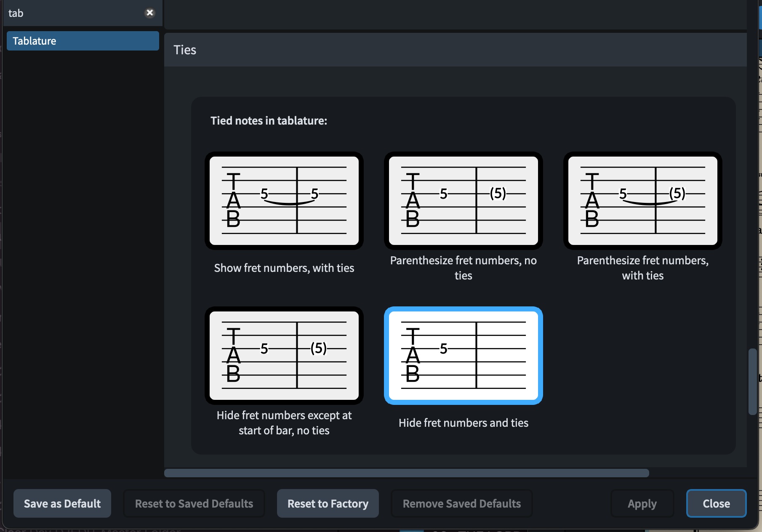Click the caption 'Show fret numbers, with ties'
The image size is (762, 532).
coord(284,268)
